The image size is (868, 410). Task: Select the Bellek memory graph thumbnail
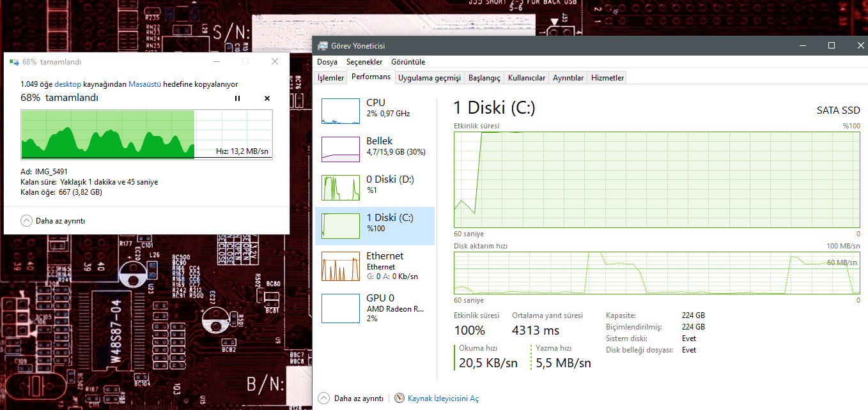tap(341, 149)
